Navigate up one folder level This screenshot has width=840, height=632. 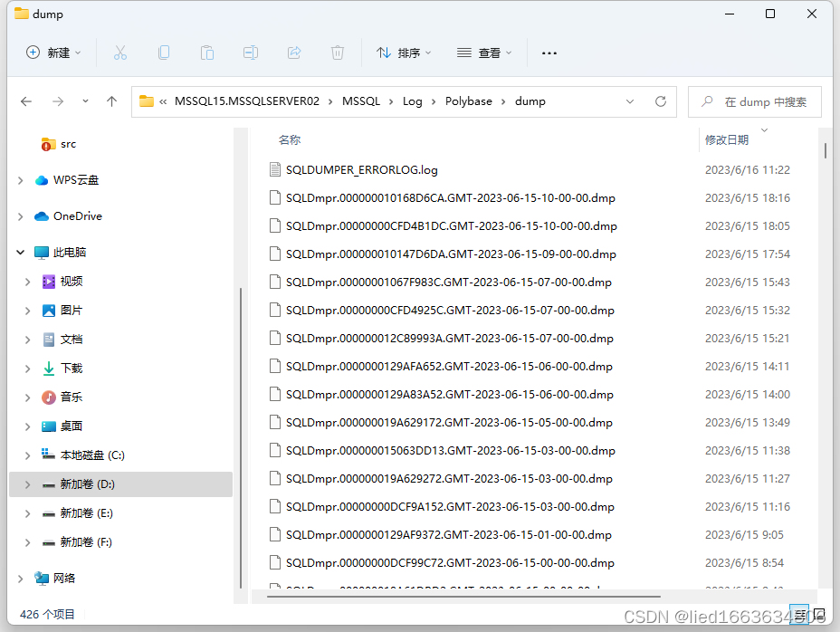pyautogui.click(x=110, y=101)
